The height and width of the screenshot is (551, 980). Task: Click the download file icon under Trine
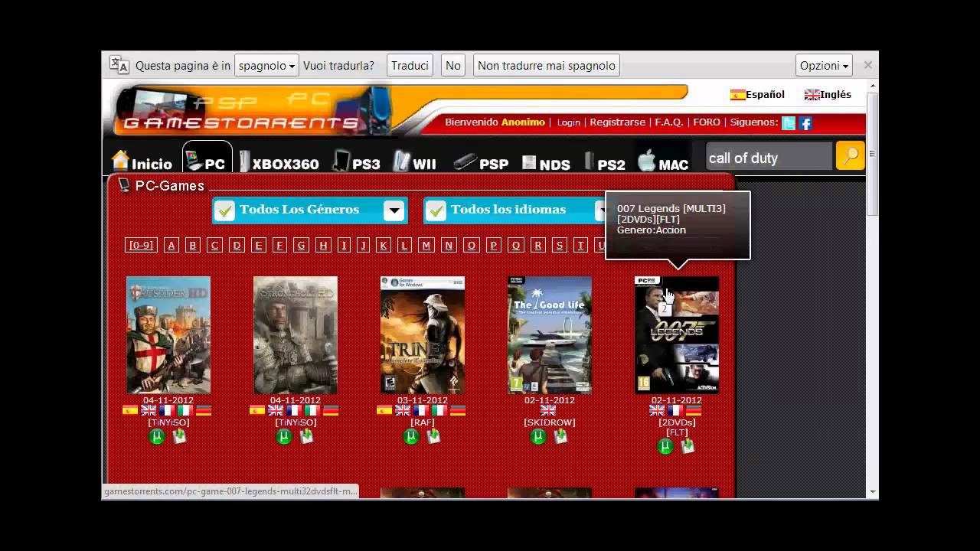tap(433, 436)
